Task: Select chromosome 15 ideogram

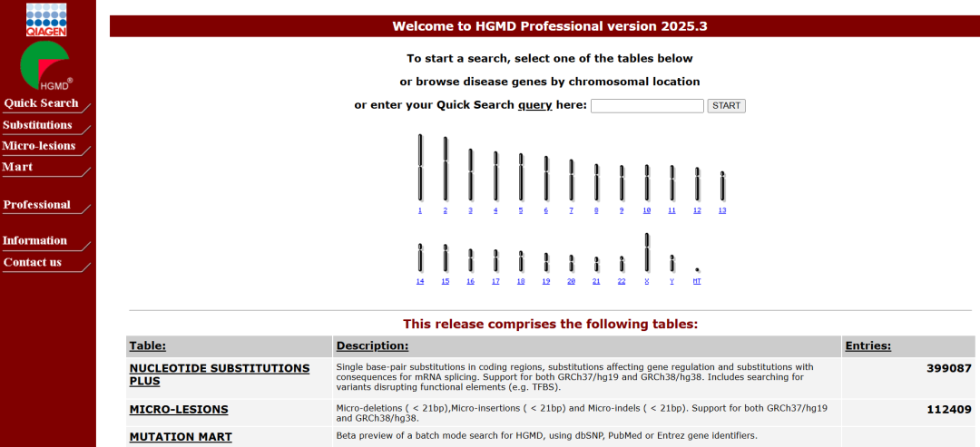Action: pyautogui.click(x=446, y=258)
